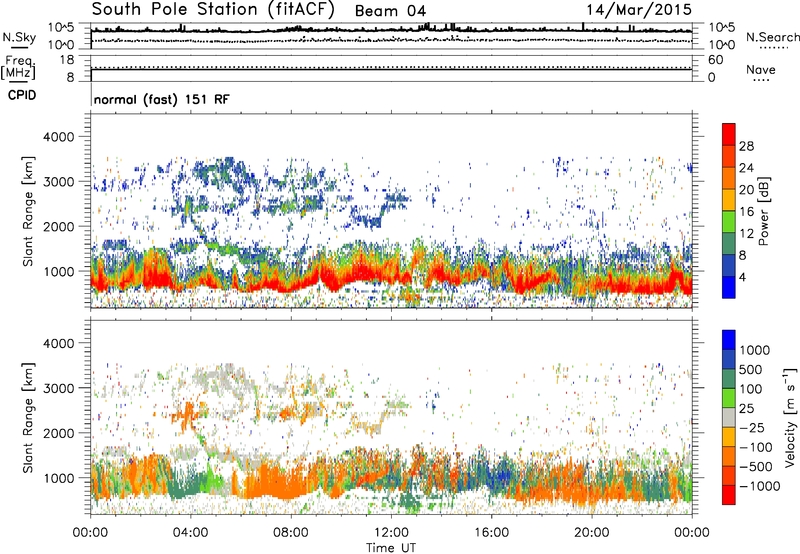
Task: Click the red bottom of the velocity colorbar
Action: coord(729,495)
